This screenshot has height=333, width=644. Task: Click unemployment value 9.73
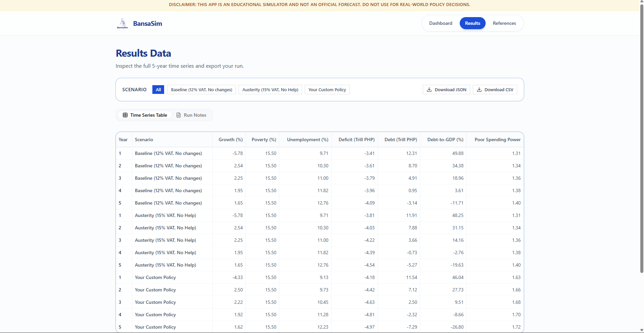pyautogui.click(x=324, y=290)
